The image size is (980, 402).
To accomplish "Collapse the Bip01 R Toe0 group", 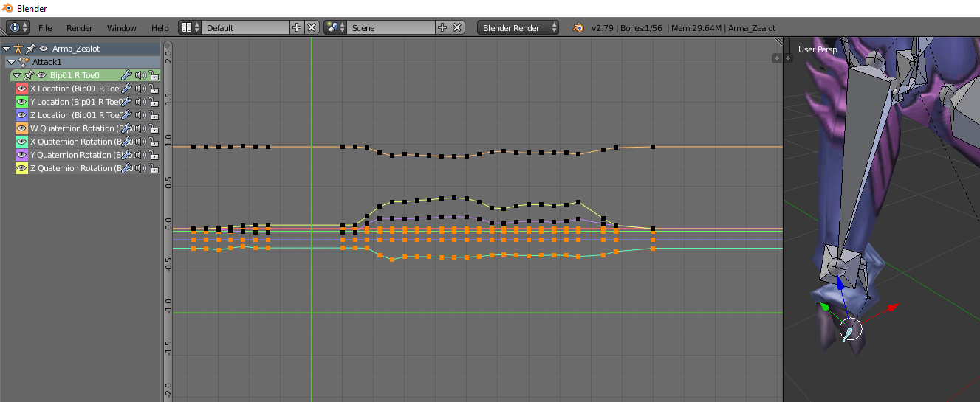I will pyautogui.click(x=16, y=75).
